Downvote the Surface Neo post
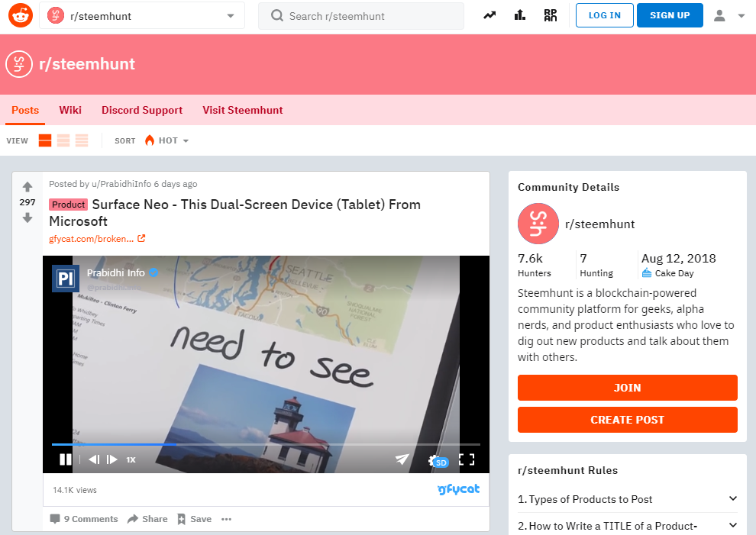 click(27, 218)
